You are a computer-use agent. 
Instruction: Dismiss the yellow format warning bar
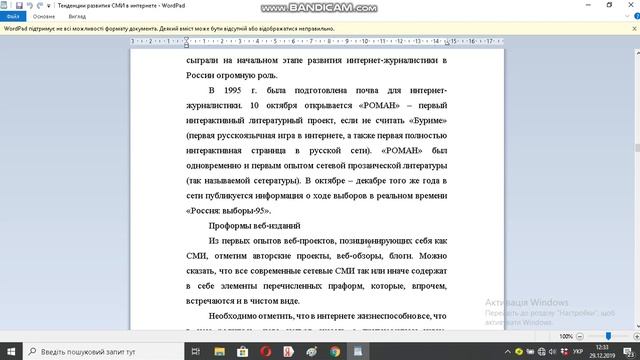634,29
